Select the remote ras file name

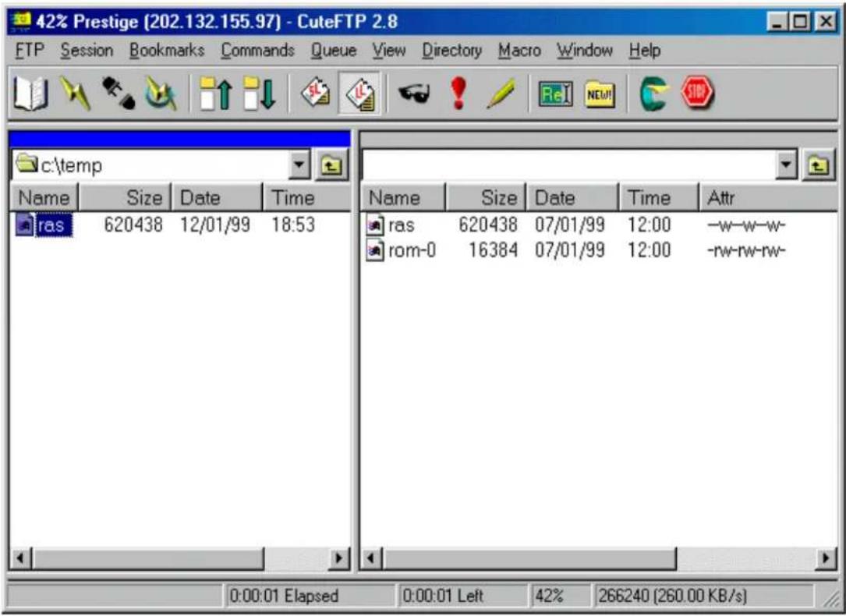point(402,225)
